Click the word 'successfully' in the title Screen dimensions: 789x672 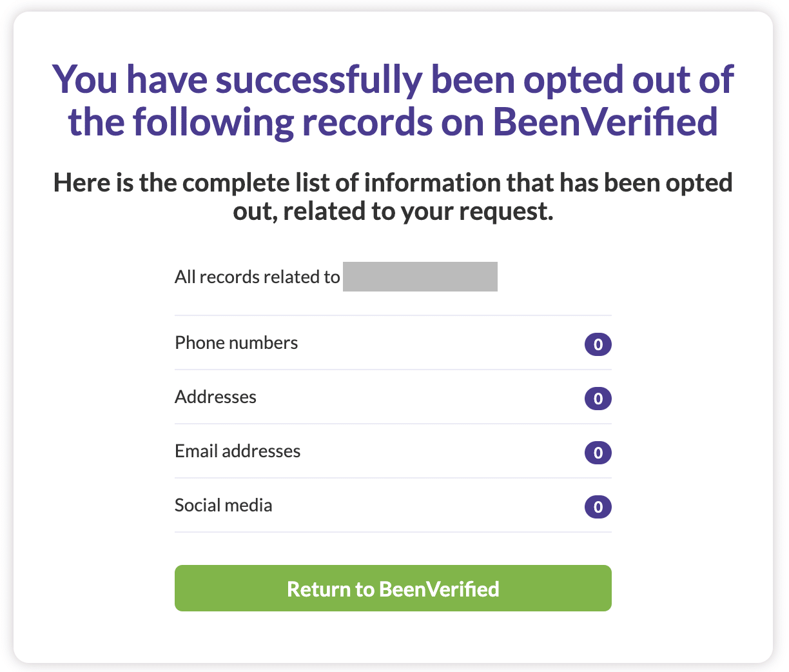click(318, 79)
